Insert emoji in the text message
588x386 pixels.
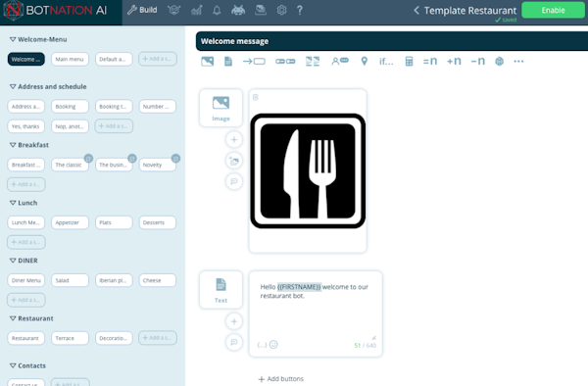click(x=273, y=345)
